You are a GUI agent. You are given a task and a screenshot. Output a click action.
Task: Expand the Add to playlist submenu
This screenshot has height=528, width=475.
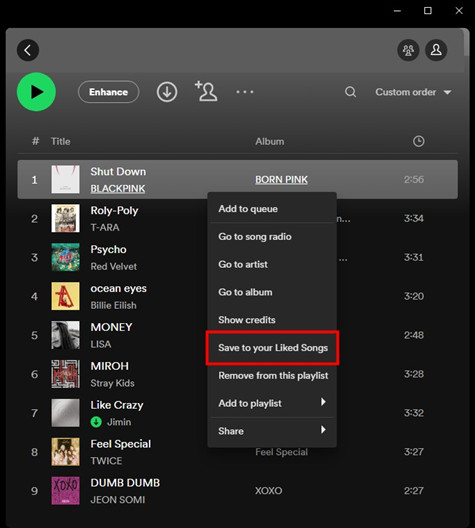pos(272,403)
